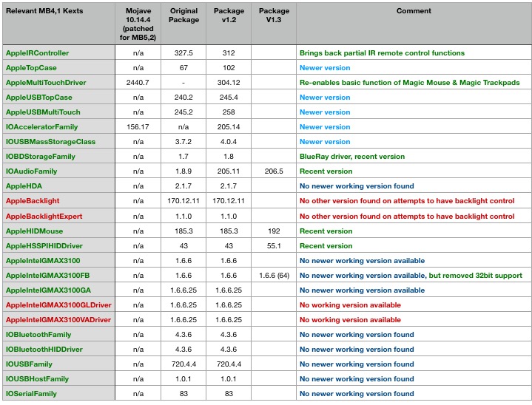
Task: Click the 'Package V1.3' column header
Action: (x=274, y=16)
